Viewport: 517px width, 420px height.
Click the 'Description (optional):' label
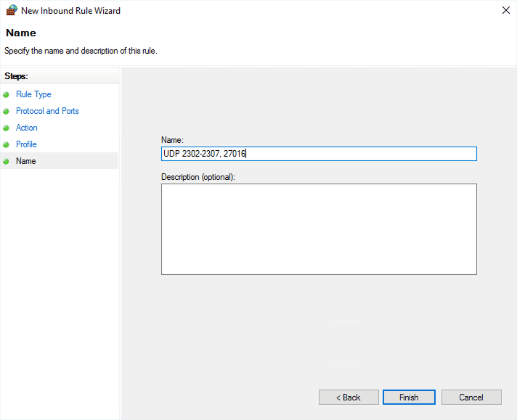(198, 176)
